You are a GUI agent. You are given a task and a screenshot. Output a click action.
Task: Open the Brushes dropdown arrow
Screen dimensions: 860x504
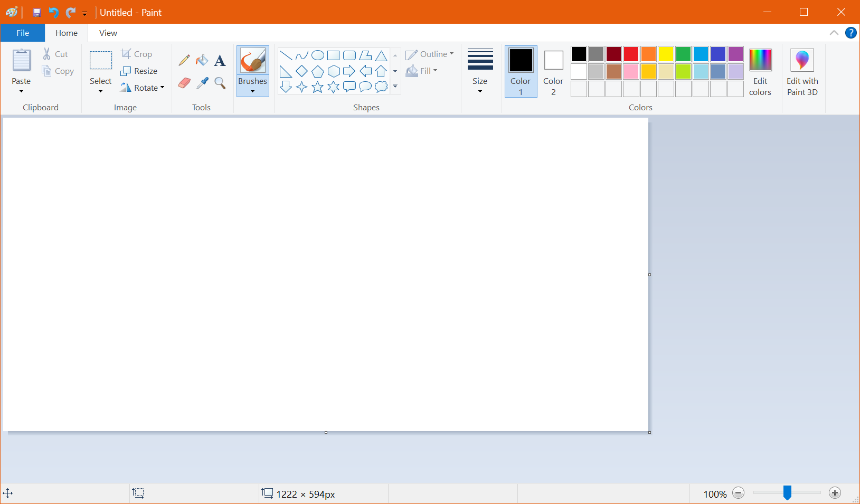coord(252,91)
